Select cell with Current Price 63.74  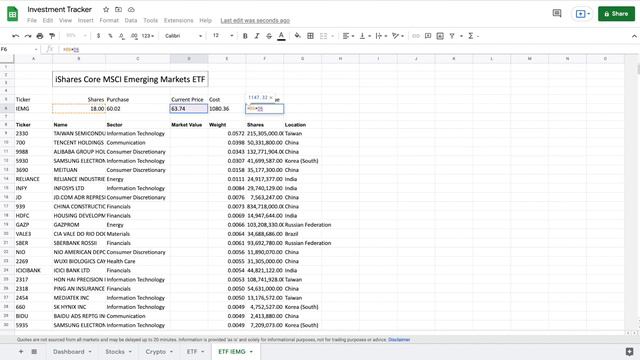point(189,109)
